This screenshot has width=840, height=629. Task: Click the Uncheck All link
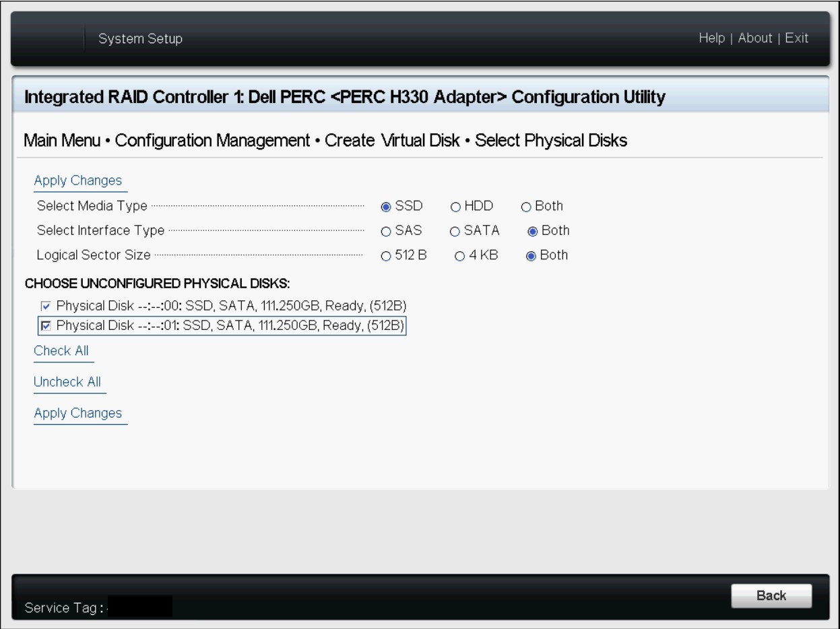pyautogui.click(x=67, y=382)
